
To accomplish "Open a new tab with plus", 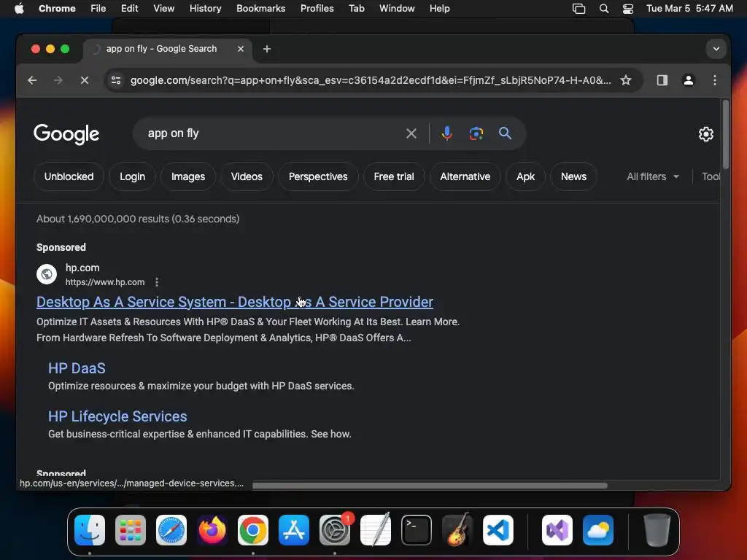I will pyautogui.click(x=267, y=49).
